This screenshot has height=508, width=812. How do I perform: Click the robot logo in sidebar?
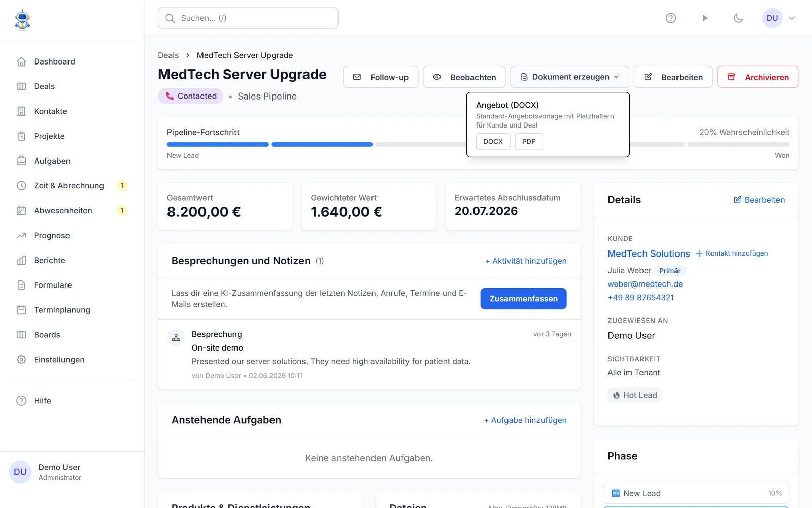click(x=22, y=20)
